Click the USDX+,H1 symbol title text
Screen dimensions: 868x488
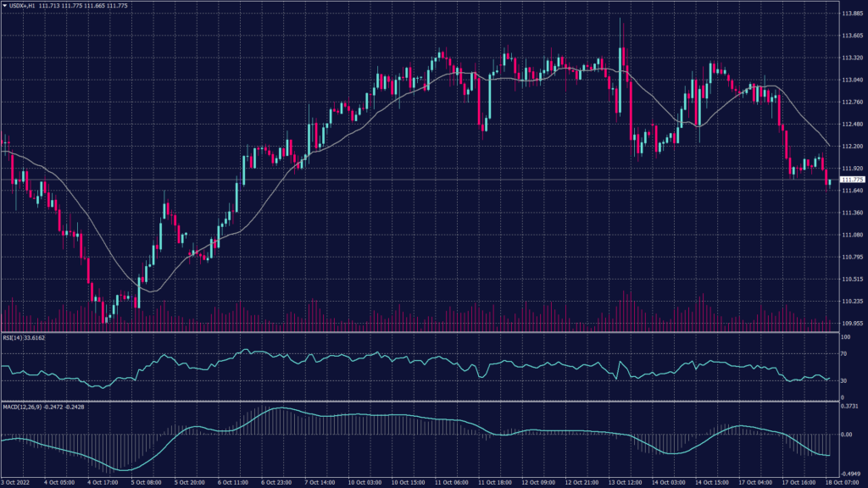coord(22,6)
